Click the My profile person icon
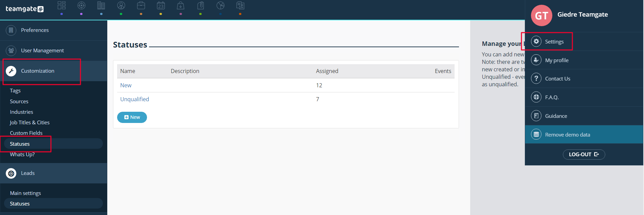644x215 pixels. 536,60
